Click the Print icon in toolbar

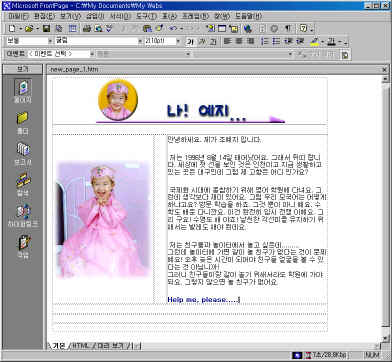pos(87,29)
